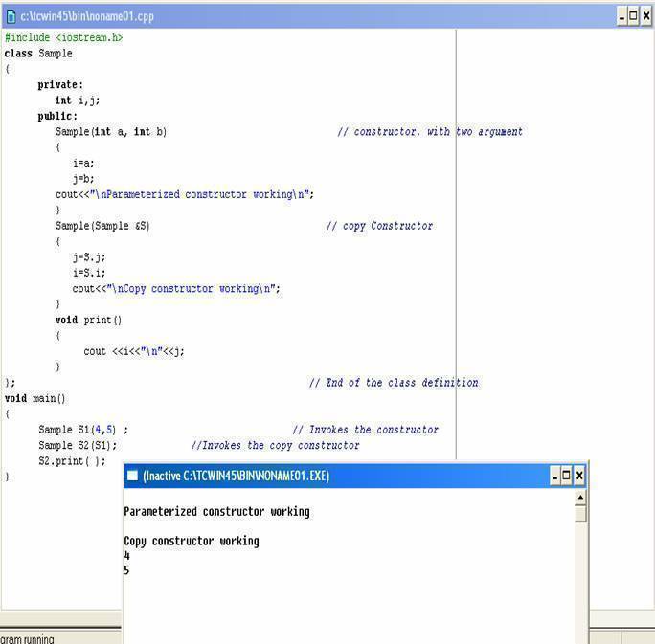Close the inactive NONAME01.EXE output window

[579, 476]
